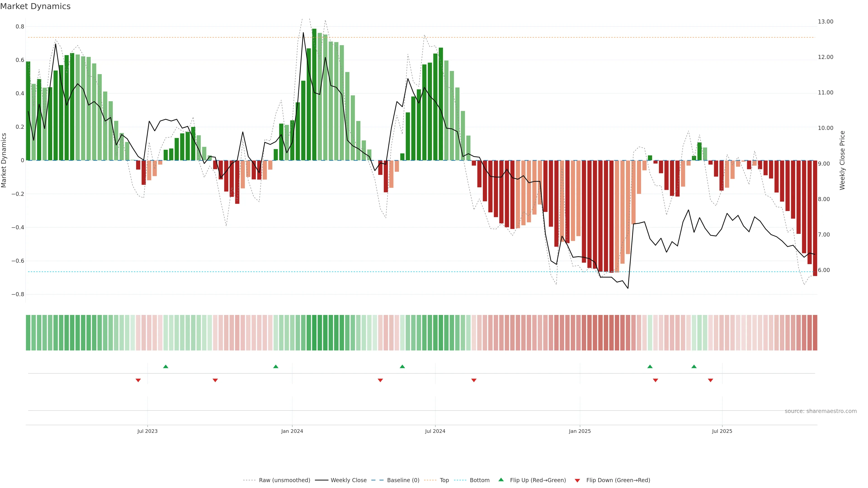Viewport: 868px width, 488px height.
Task: Click the last flip up marker before Jul 2025
Action: tap(694, 366)
